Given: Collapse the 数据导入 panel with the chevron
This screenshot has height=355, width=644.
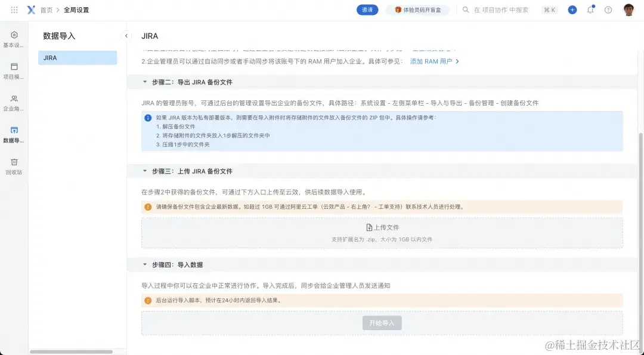Looking at the screenshot, I should point(126,36).
